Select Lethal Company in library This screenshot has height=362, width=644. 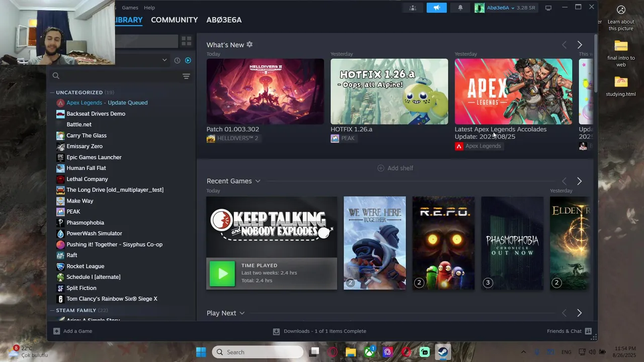coord(87,179)
